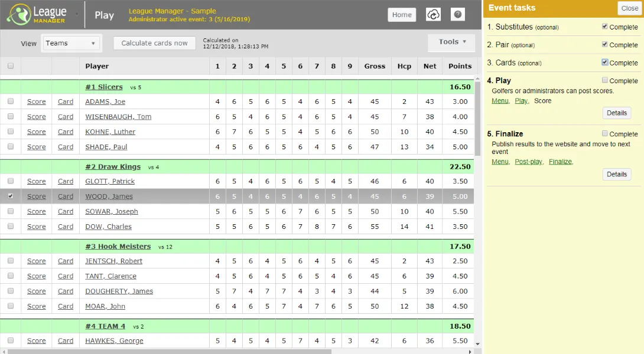
Task: Click the cloud sync refresh icon
Action: 433,15
